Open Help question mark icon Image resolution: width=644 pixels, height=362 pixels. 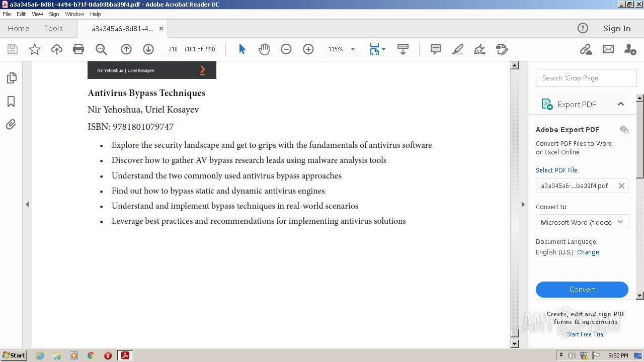tap(583, 28)
